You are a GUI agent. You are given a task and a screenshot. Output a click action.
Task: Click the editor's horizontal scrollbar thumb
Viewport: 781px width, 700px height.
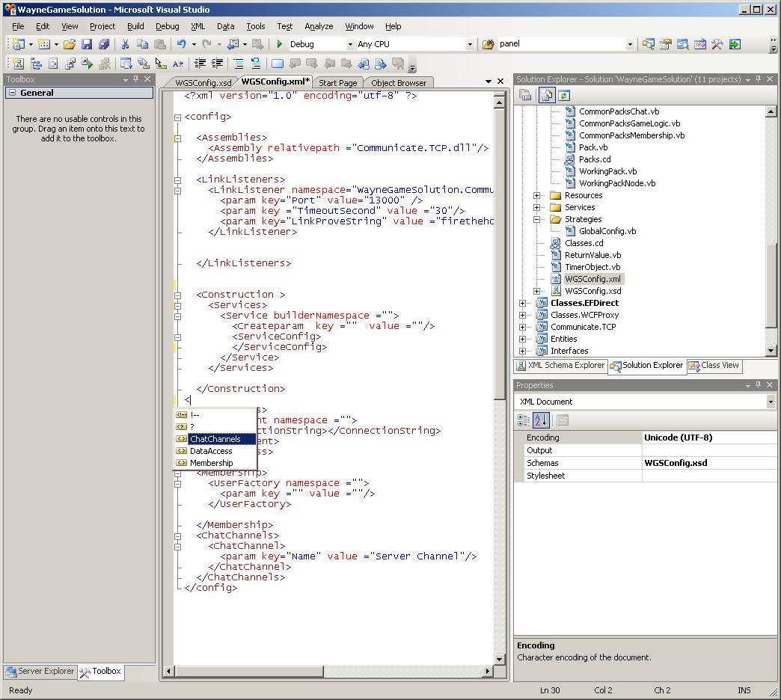click(x=250, y=671)
